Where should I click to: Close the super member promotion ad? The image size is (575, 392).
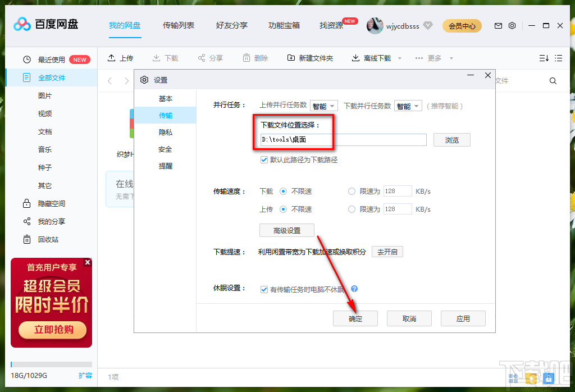88,262
